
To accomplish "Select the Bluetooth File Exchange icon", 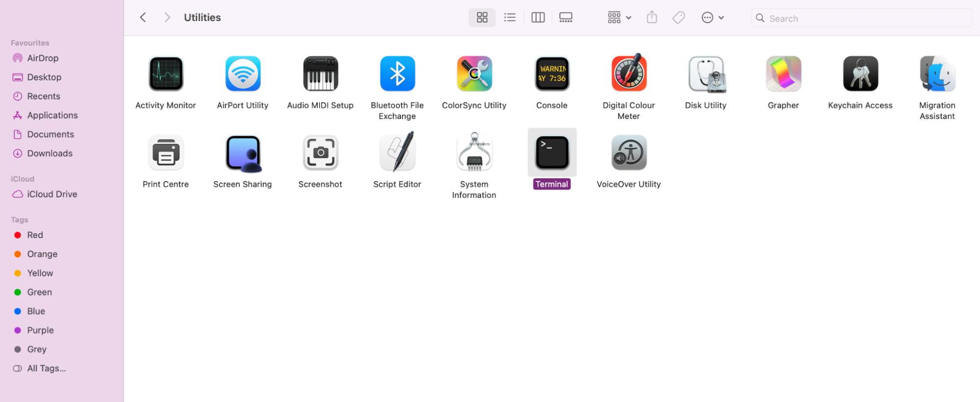I will pyautogui.click(x=397, y=74).
